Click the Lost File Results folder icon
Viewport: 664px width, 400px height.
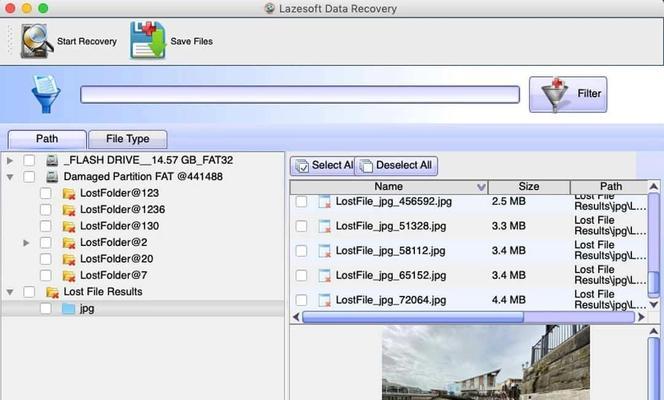tap(52, 292)
